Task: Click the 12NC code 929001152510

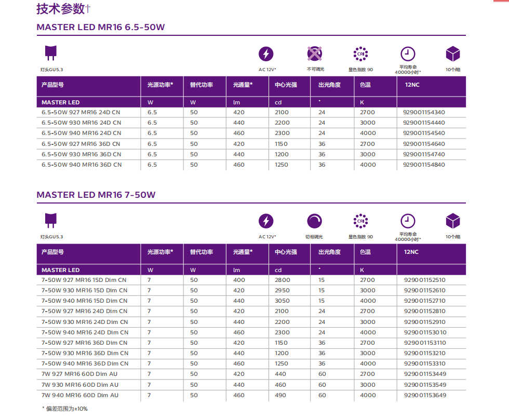Action: [425, 280]
